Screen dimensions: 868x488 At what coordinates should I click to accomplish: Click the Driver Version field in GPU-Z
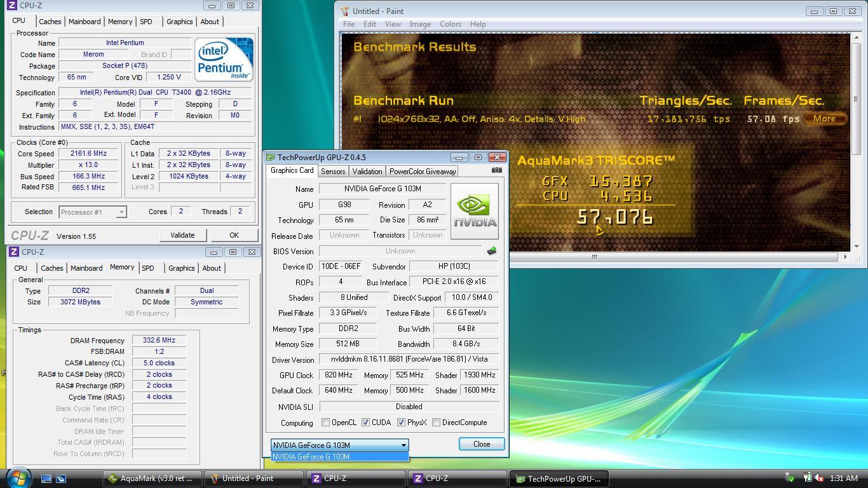pyautogui.click(x=409, y=360)
